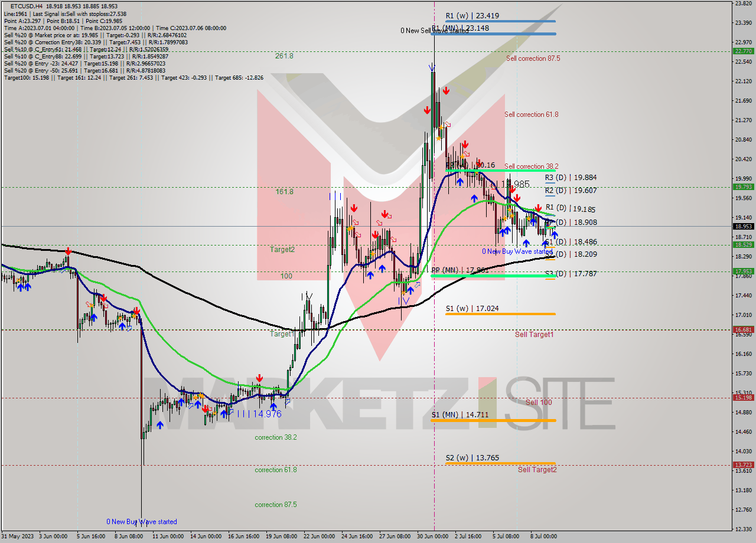756x543 pixels.
Task: Click the '31 May 2023' date label
Action: 18,537
